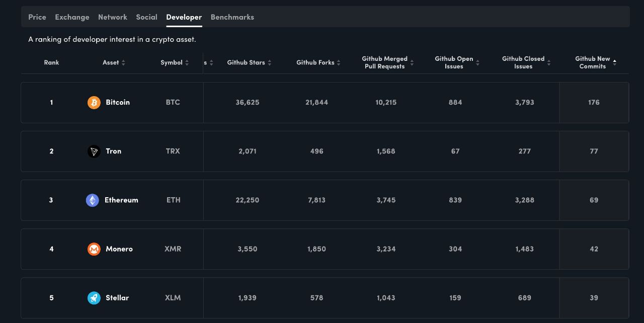Sort by Github Closed Issues arrows

549,63
